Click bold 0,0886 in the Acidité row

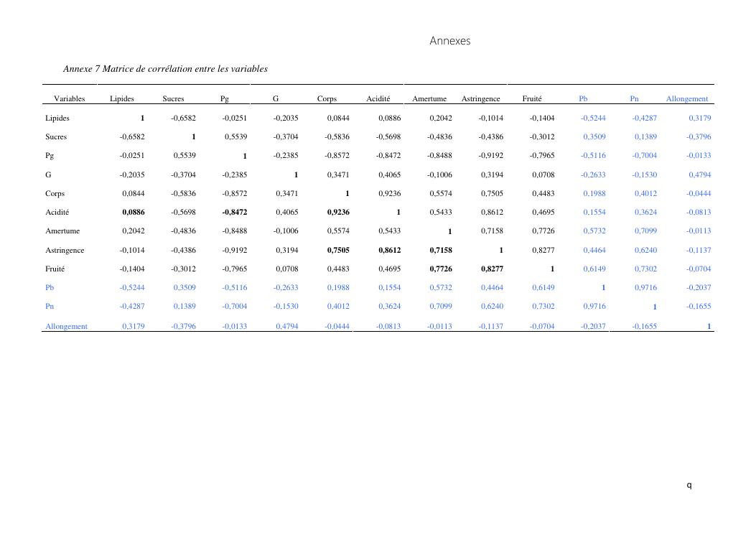tap(133, 213)
